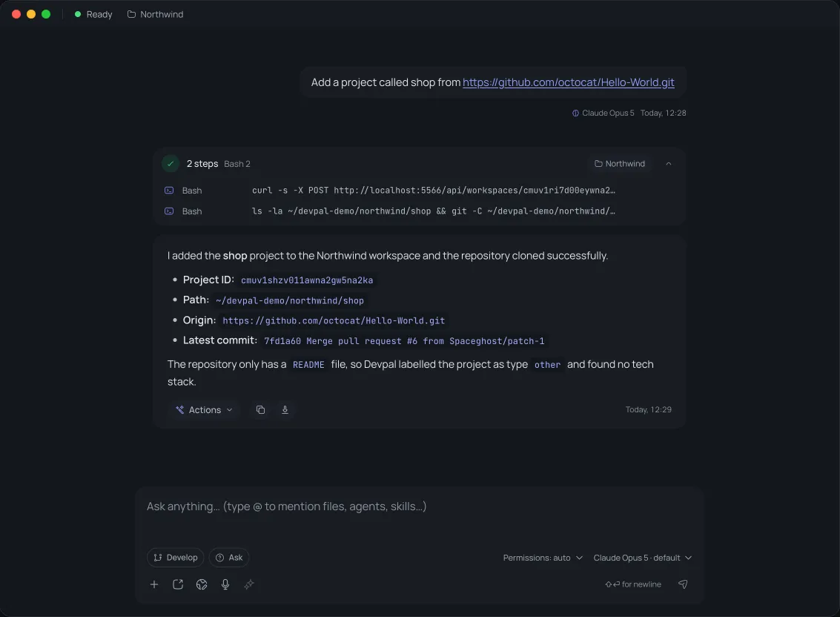Click the plus add attachment icon
Viewport: 840px width, 617px height.
click(x=154, y=584)
